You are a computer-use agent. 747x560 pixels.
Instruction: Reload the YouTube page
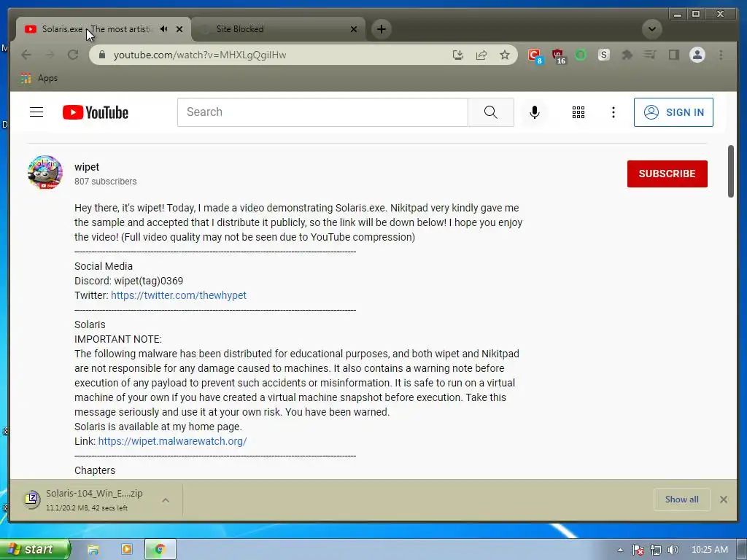(x=73, y=55)
